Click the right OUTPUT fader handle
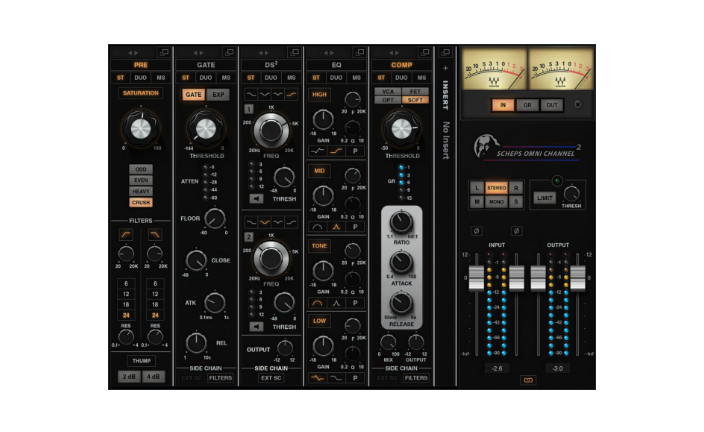Viewport: 704px width, 432px height. [578, 278]
